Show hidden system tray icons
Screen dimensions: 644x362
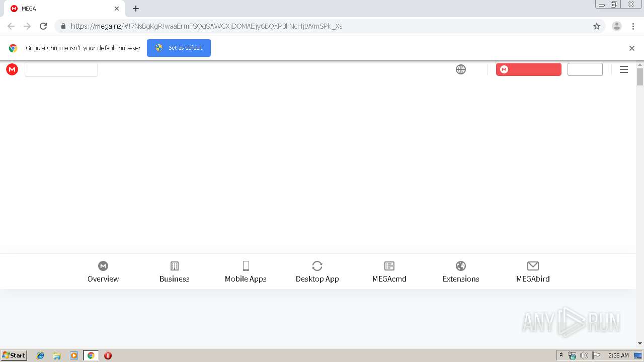(561, 355)
